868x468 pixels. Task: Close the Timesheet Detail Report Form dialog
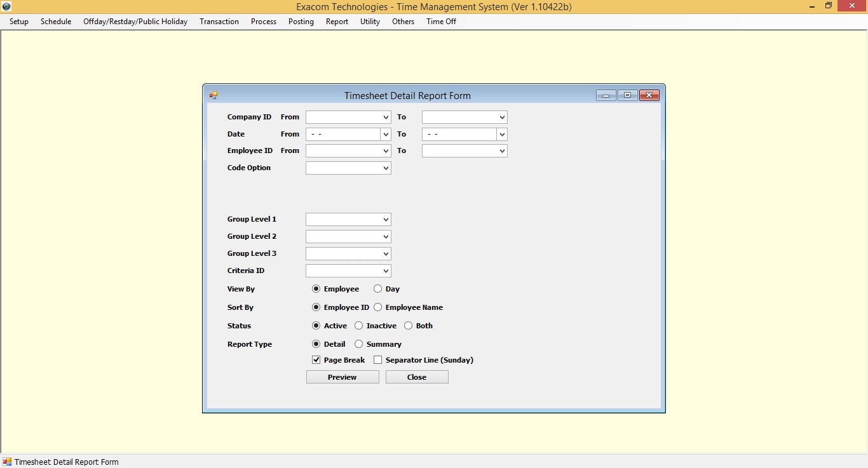pyautogui.click(x=649, y=96)
